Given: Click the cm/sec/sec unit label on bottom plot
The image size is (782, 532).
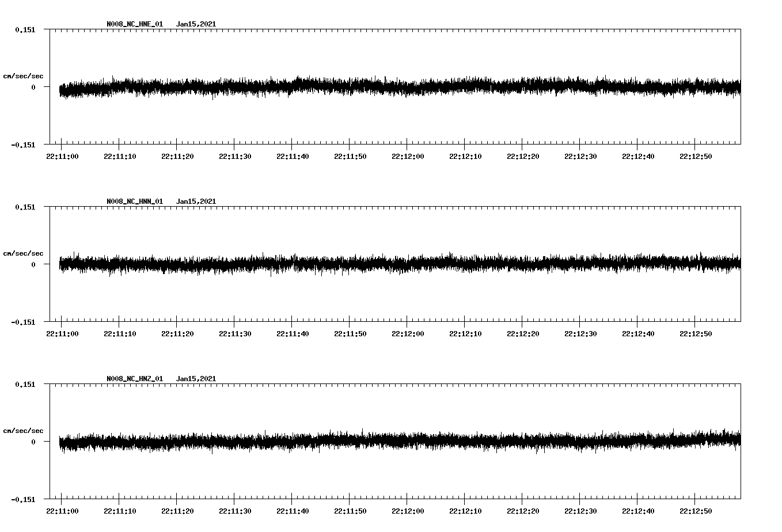Looking at the screenshot, I should click(24, 430).
